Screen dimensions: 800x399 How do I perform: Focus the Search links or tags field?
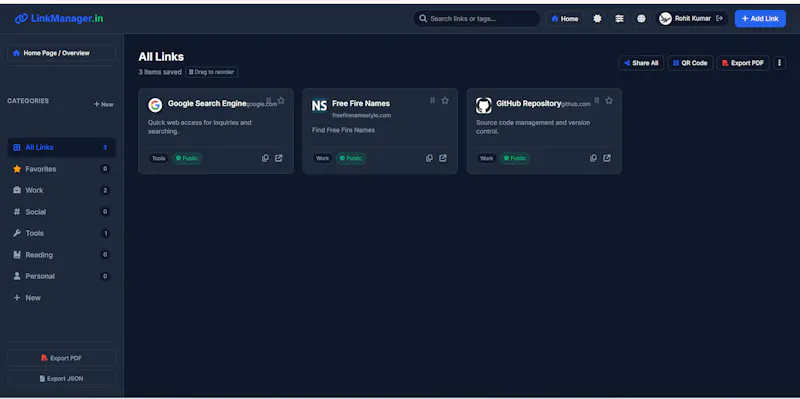click(477, 19)
